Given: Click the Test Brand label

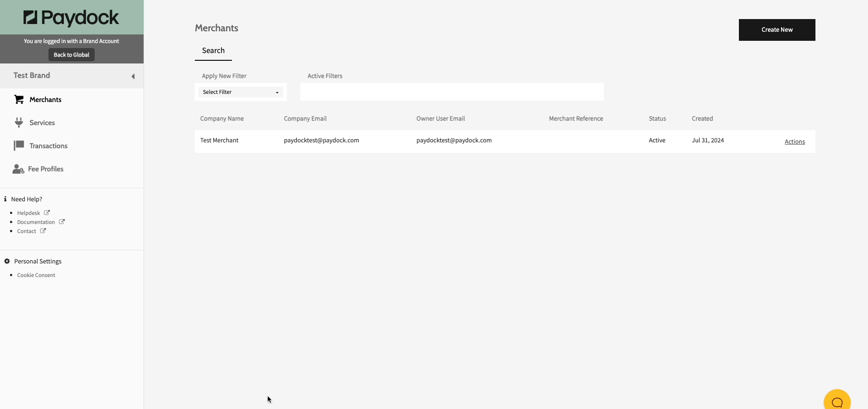Looking at the screenshot, I should (32, 76).
